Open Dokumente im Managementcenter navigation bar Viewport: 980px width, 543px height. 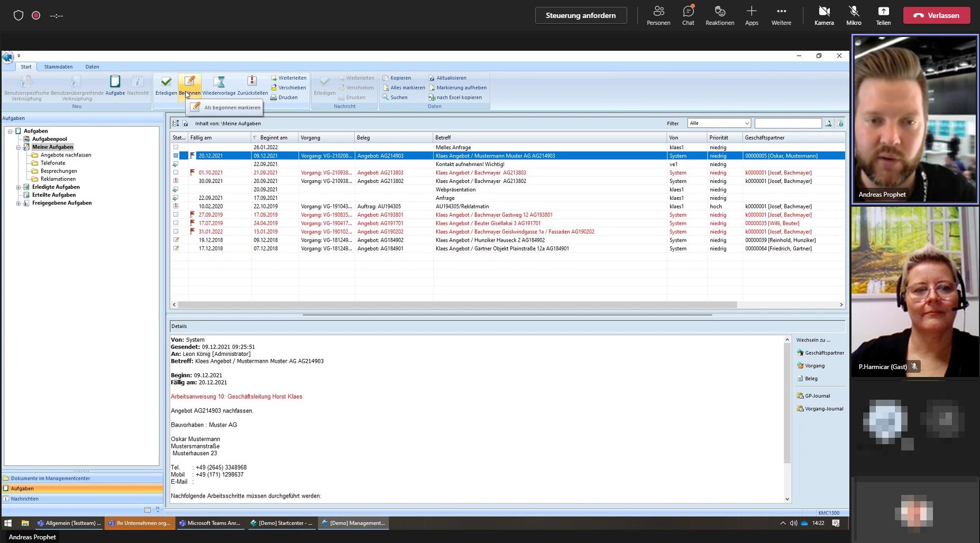[x=83, y=478]
